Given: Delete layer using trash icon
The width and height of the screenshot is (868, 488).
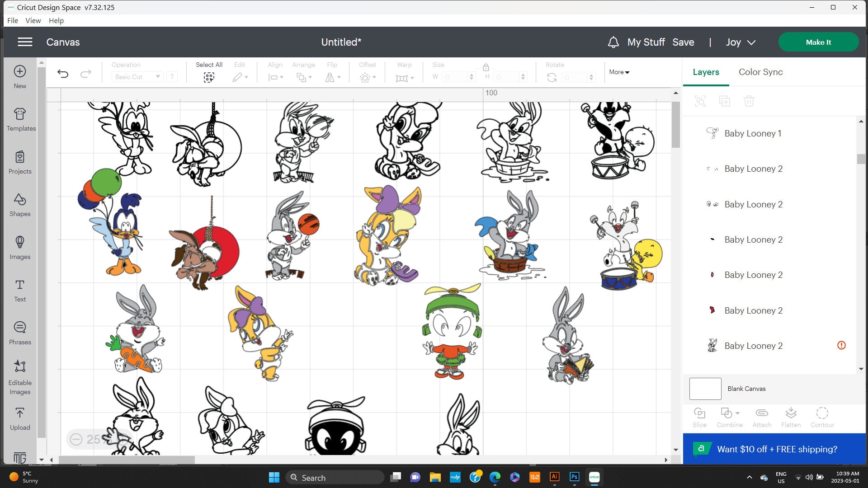Looking at the screenshot, I should 749,101.
